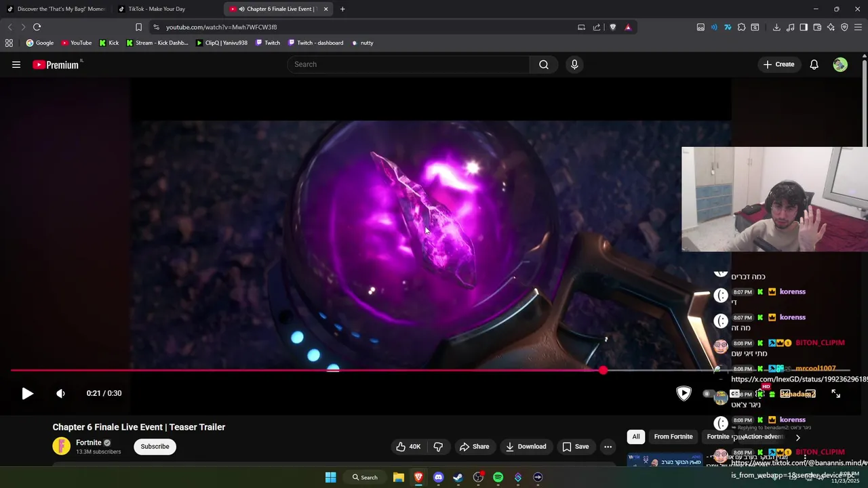Image resolution: width=868 pixels, height=488 pixels.
Task: Open the Twitch - dashboard bookmark
Action: point(315,43)
